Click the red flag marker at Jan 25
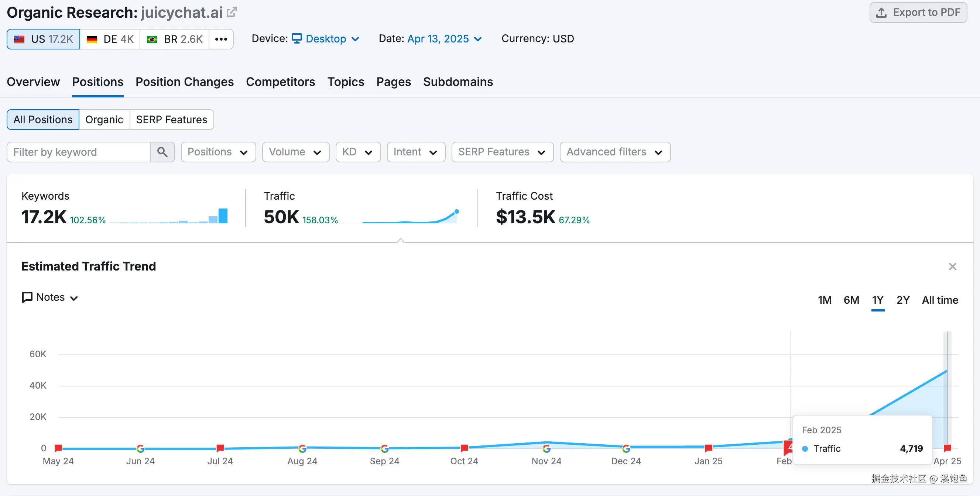This screenshot has height=496, width=980. pos(708,448)
